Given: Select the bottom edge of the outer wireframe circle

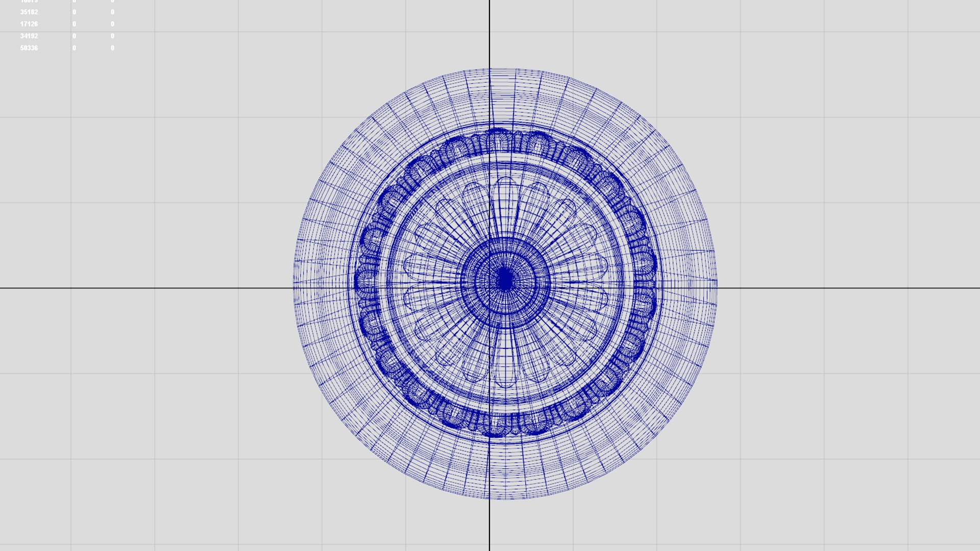Looking at the screenshot, I should click(505, 498).
